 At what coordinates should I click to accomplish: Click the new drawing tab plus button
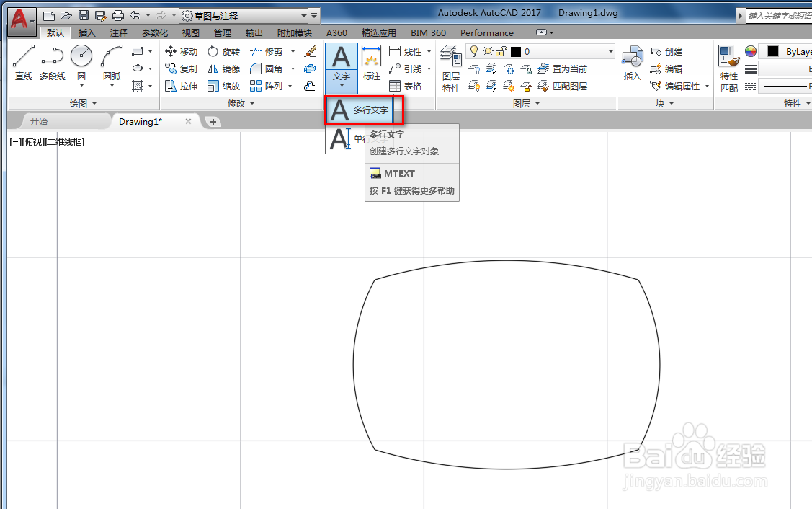pyautogui.click(x=213, y=122)
